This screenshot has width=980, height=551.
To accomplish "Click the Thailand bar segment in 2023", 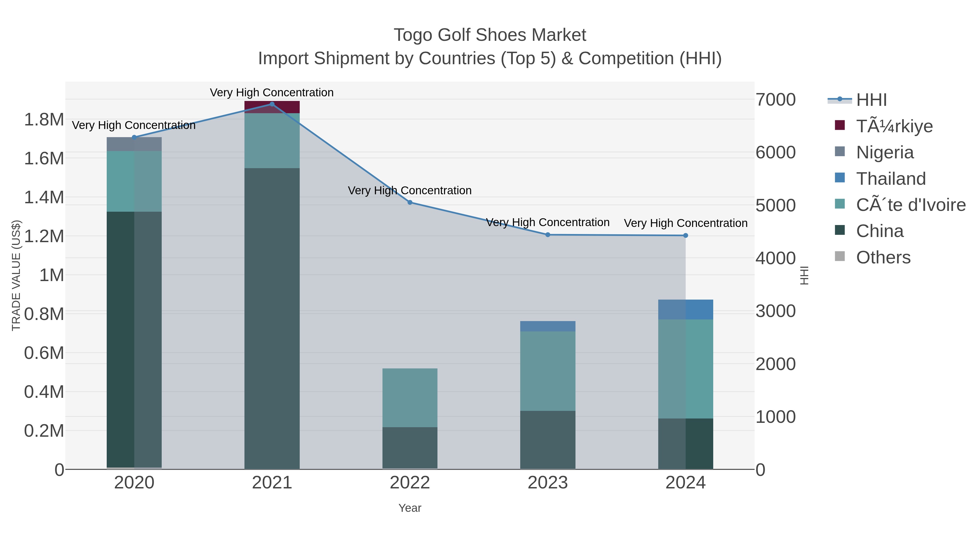I will pos(548,326).
